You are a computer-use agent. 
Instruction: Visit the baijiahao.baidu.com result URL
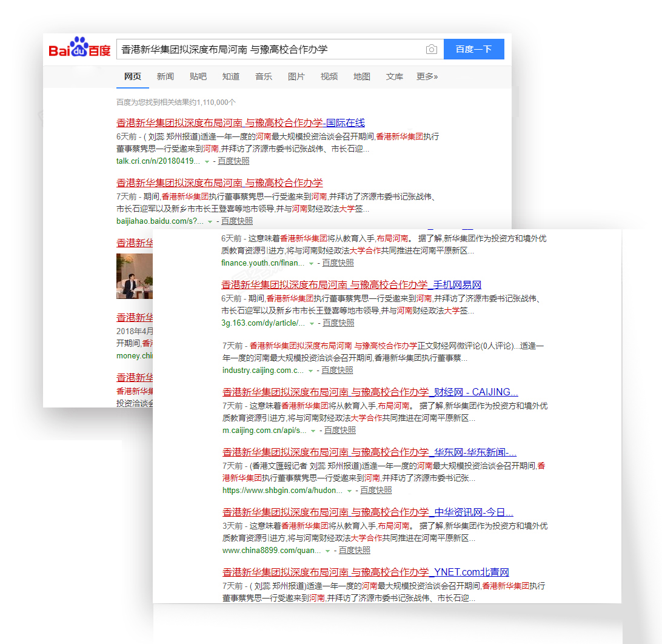(x=159, y=221)
